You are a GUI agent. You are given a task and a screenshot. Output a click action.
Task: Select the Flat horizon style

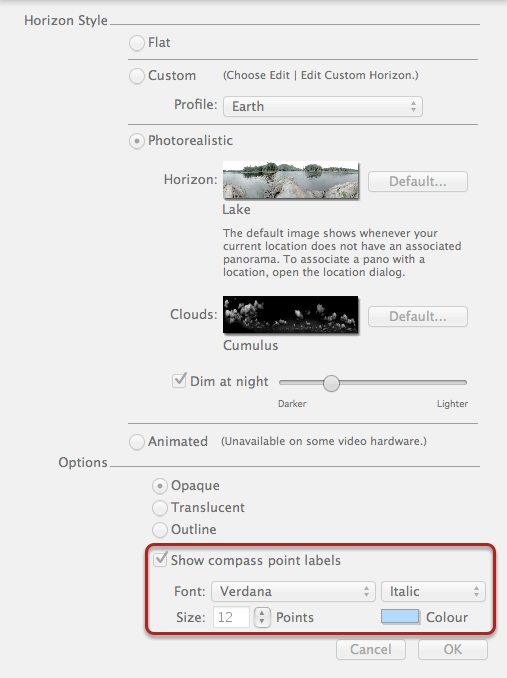(x=137, y=43)
